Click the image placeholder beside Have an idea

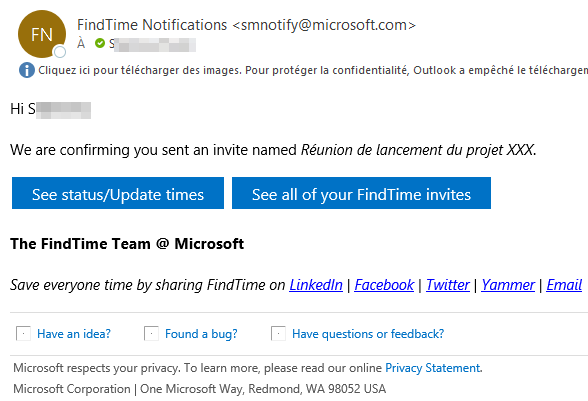(23, 333)
